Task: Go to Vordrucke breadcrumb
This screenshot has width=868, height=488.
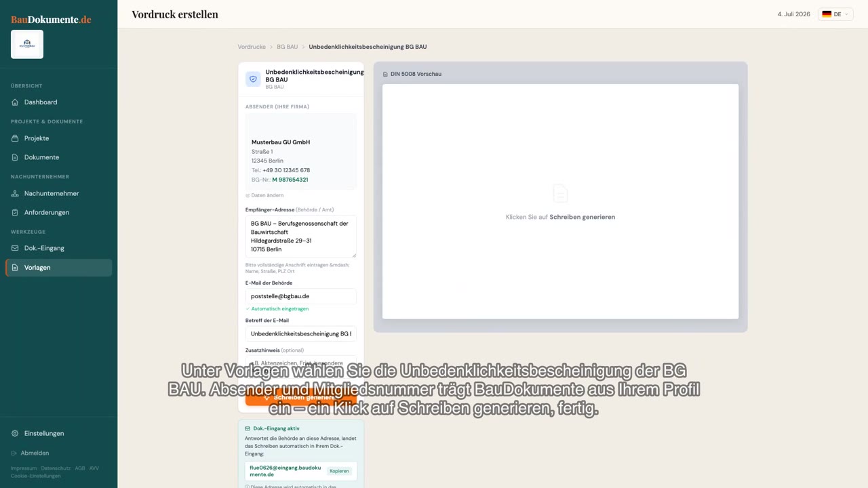Action: pyautogui.click(x=252, y=47)
